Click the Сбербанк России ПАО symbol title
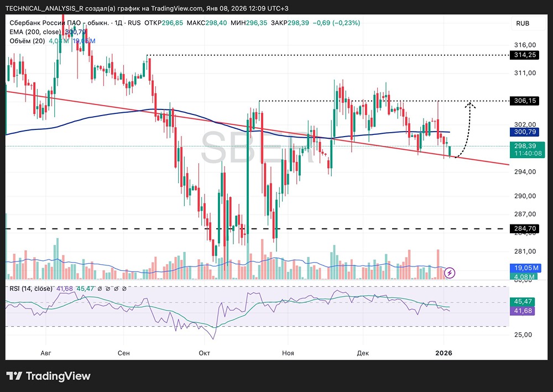Viewport: 553px width, 392px height. (x=59, y=23)
